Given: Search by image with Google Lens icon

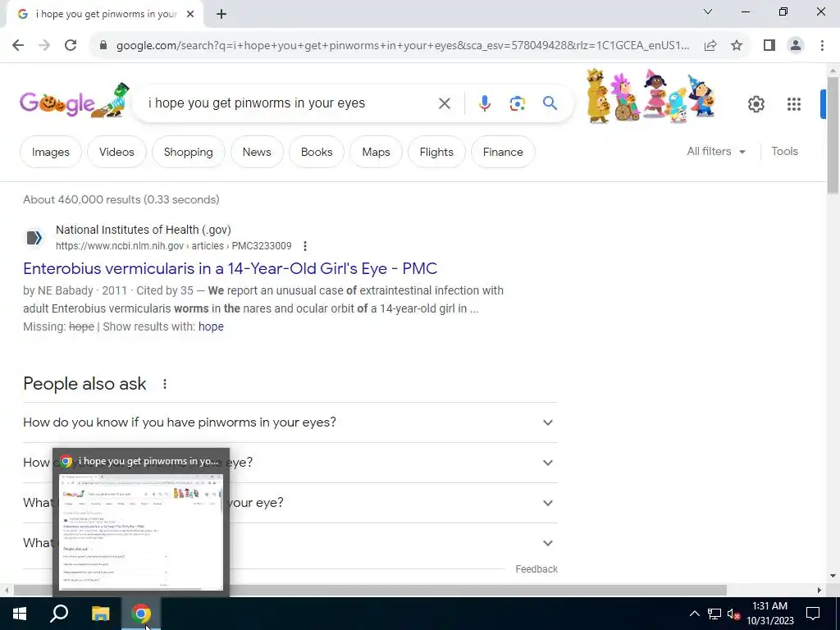Looking at the screenshot, I should [x=517, y=103].
